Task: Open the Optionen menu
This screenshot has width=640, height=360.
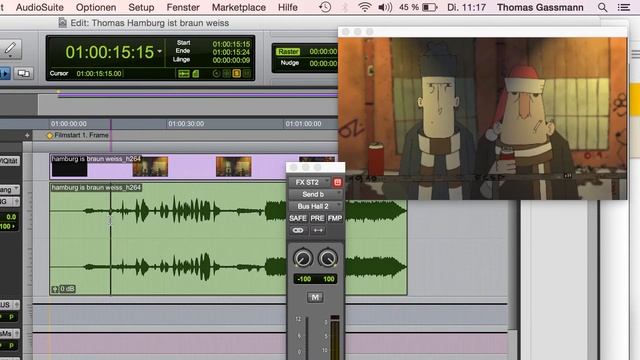Action: (96, 7)
